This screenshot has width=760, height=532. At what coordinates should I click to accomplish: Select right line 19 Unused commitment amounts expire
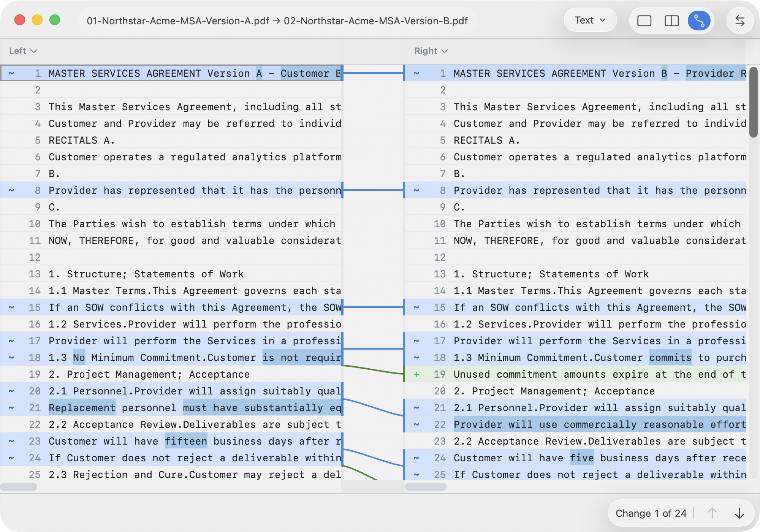click(x=575, y=374)
